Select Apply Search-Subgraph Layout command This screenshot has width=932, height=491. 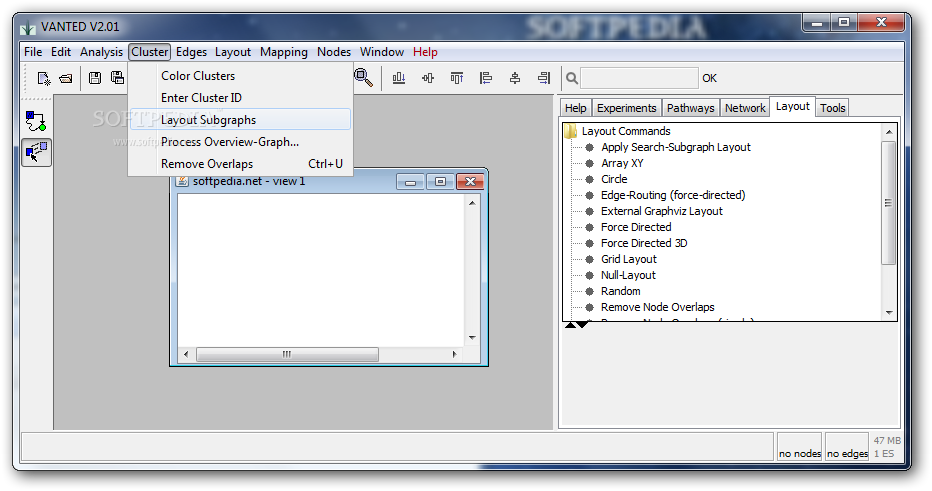(x=676, y=147)
